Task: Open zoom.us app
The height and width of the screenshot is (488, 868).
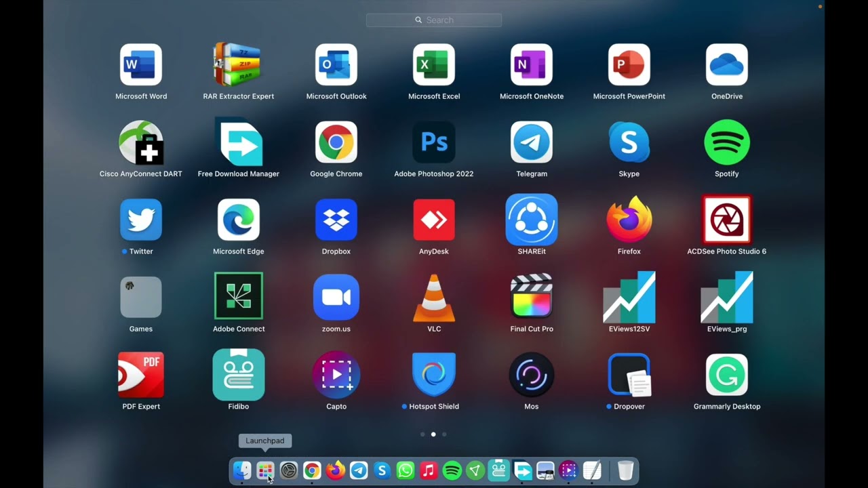Action: click(336, 297)
